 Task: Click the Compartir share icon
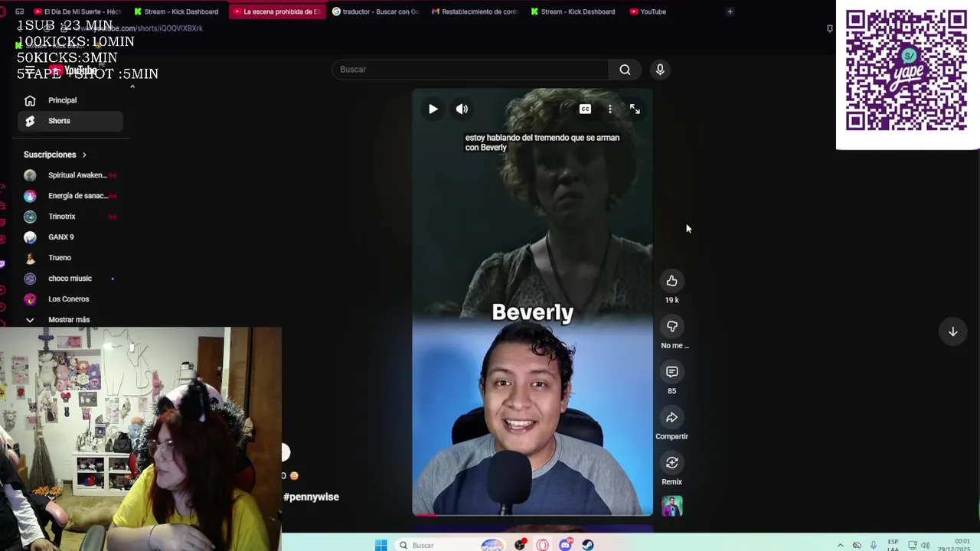[671, 418]
